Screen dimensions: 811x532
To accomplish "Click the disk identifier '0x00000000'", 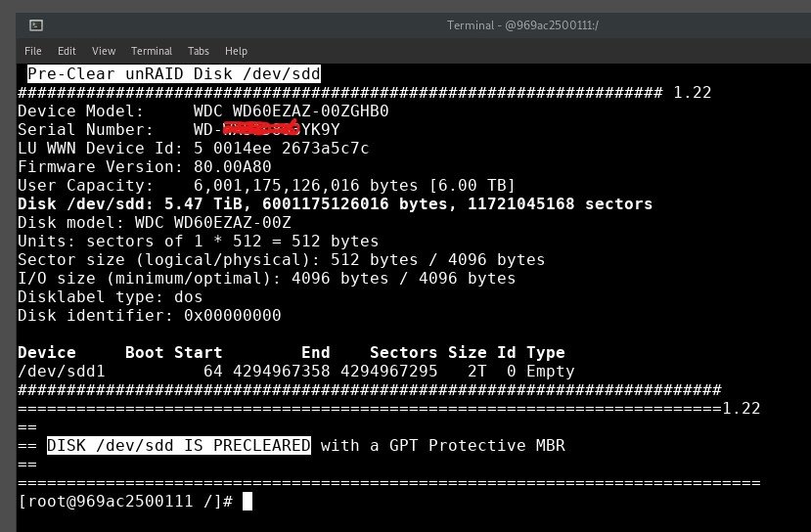I will tap(232, 315).
